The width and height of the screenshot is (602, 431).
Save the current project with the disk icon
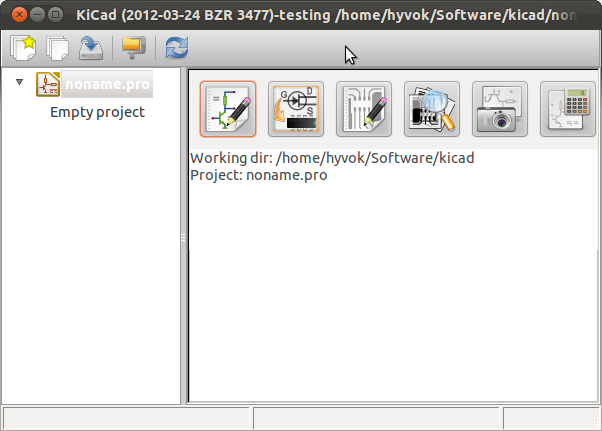coord(91,48)
